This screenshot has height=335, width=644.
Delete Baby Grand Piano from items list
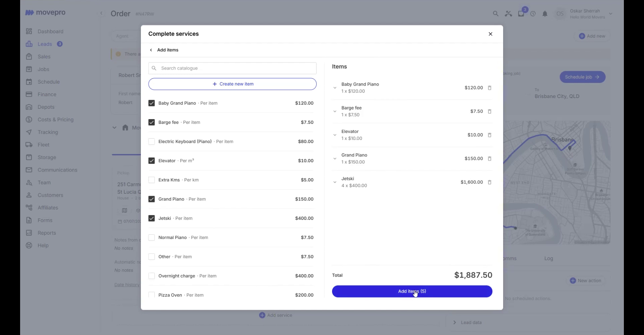point(489,88)
